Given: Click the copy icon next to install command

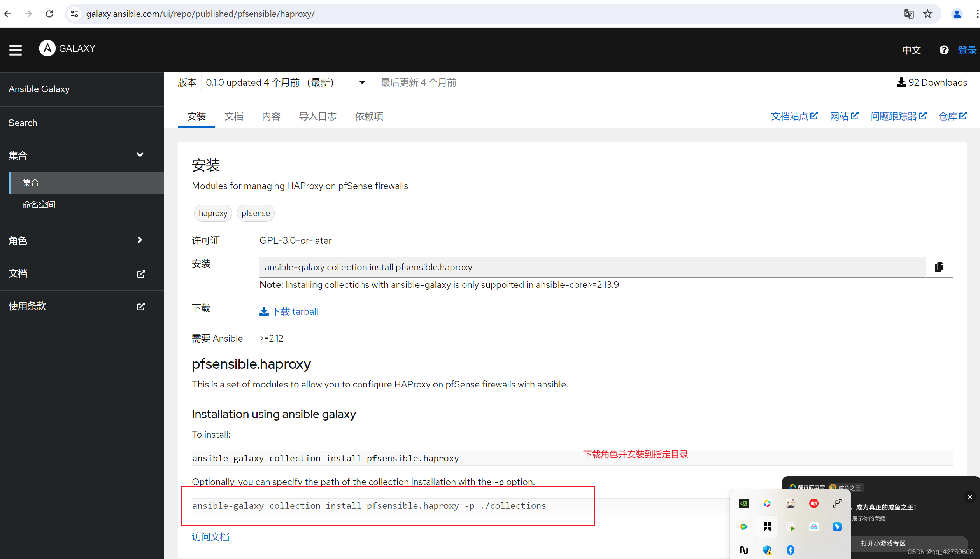Looking at the screenshot, I should click(940, 267).
